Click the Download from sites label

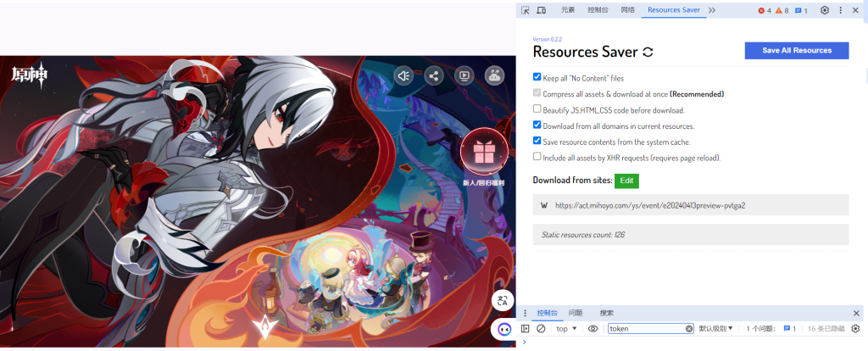[572, 181]
